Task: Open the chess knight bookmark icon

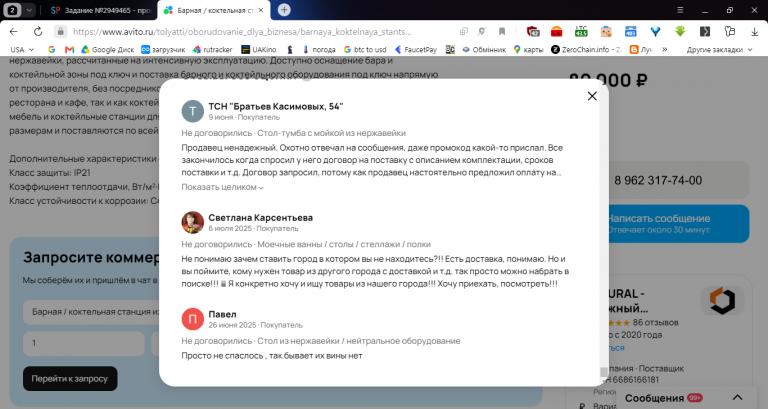Action: coord(290,49)
